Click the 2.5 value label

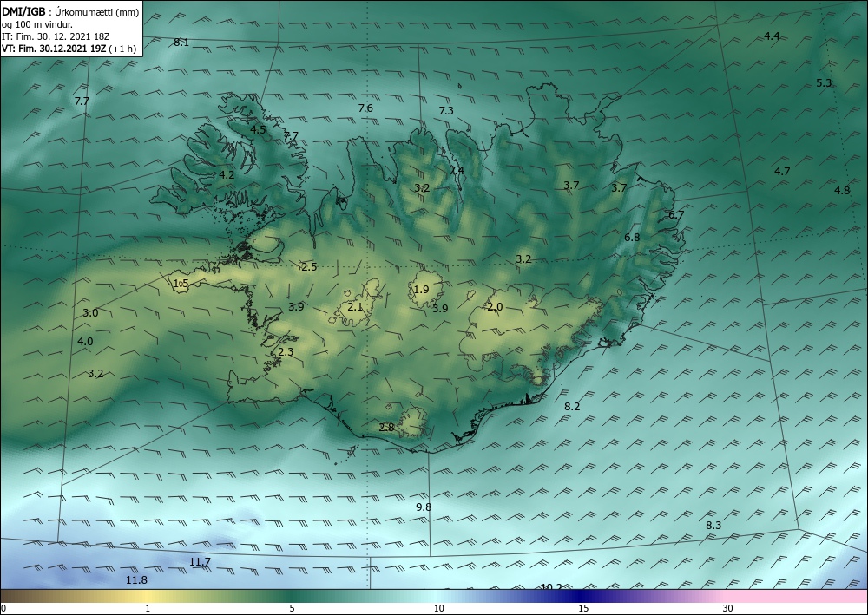pos(309,267)
